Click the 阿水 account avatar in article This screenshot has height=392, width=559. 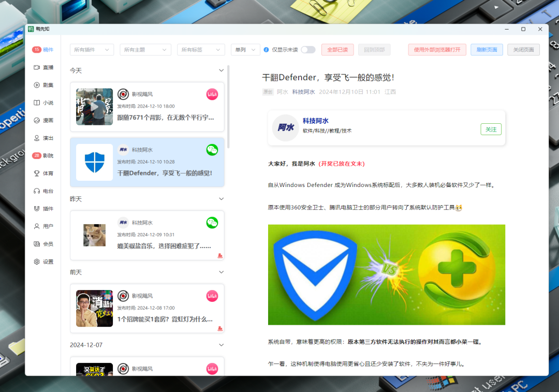(x=286, y=128)
